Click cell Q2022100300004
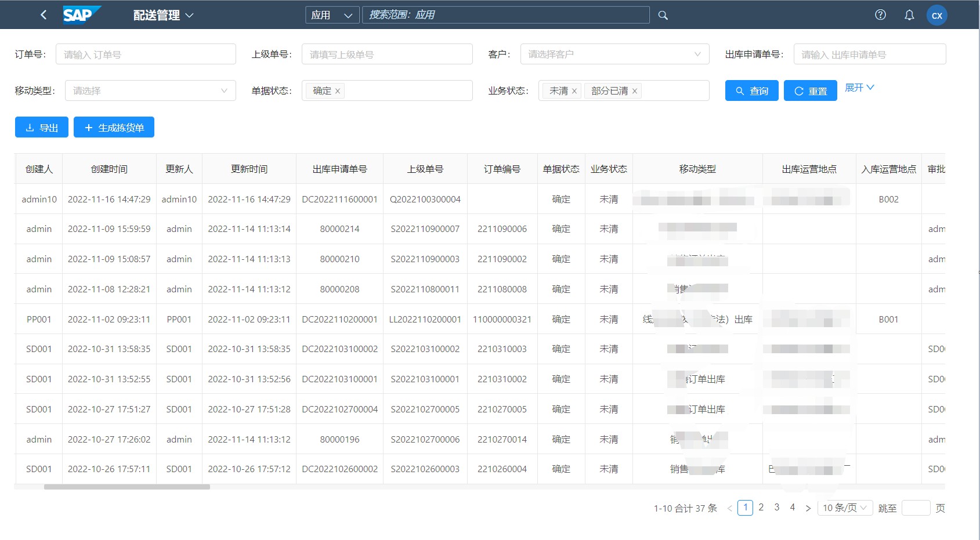The height and width of the screenshot is (540, 980). (425, 199)
